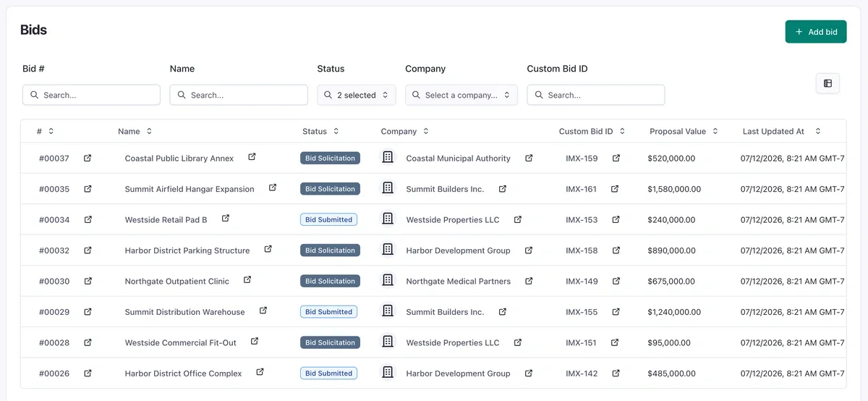The image size is (868, 401).
Task: Open bid #00026 via its external link icon
Action: [x=88, y=373]
